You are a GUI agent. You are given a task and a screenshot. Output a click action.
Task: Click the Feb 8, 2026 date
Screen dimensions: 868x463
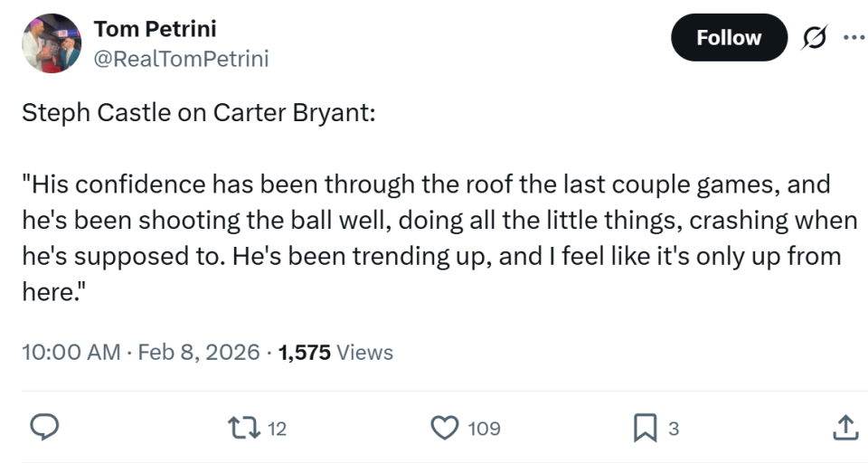(x=198, y=352)
